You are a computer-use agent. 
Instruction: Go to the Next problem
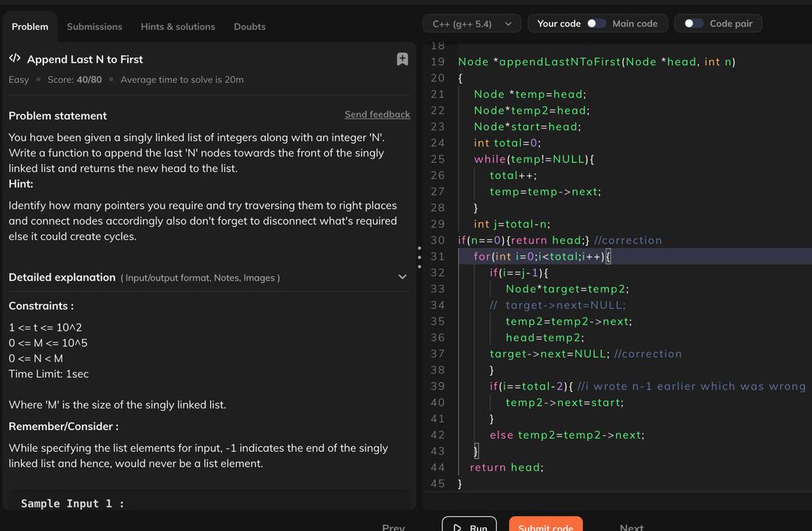(631, 527)
